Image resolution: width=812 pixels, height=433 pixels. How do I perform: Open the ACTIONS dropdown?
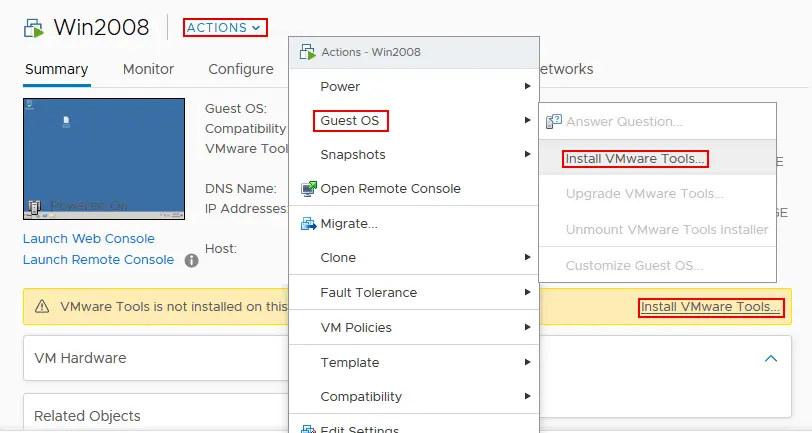[225, 27]
